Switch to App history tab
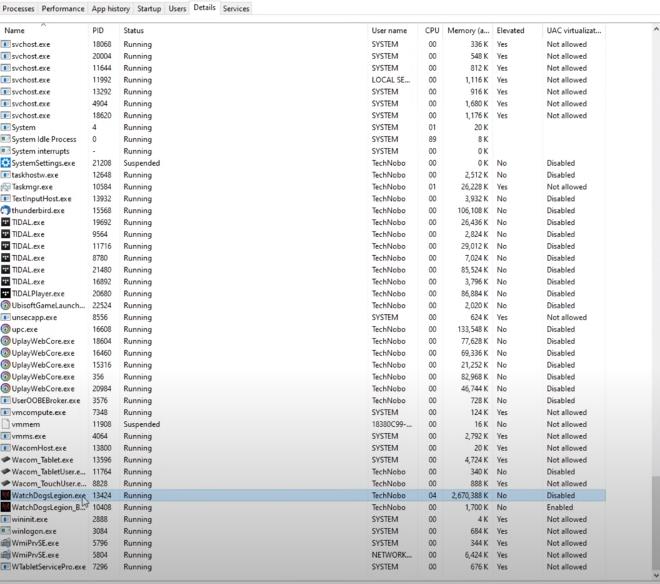The image size is (660, 584). (x=111, y=8)
